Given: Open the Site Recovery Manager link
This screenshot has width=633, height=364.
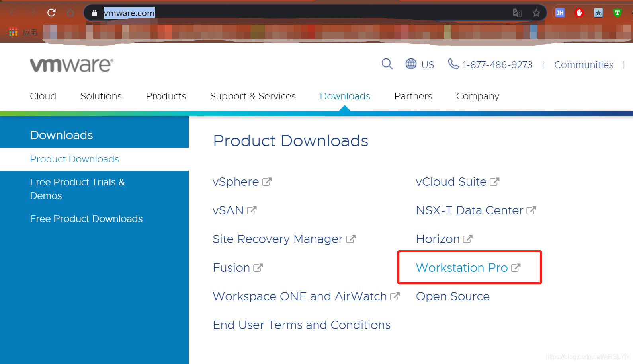Looking at the screenshot, I should click(278, 239).
